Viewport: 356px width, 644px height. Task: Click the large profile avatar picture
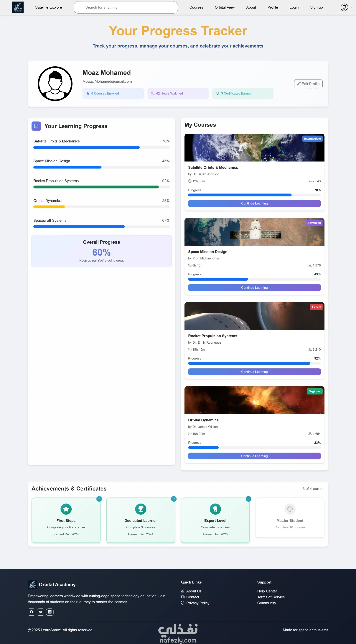pyautogui.click(x=55, y=84)
